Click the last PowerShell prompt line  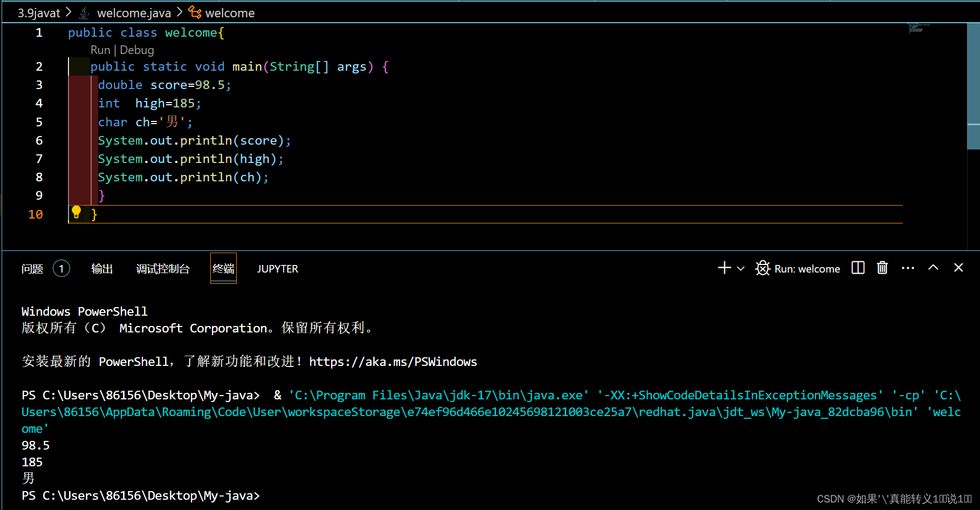(141, 495)
